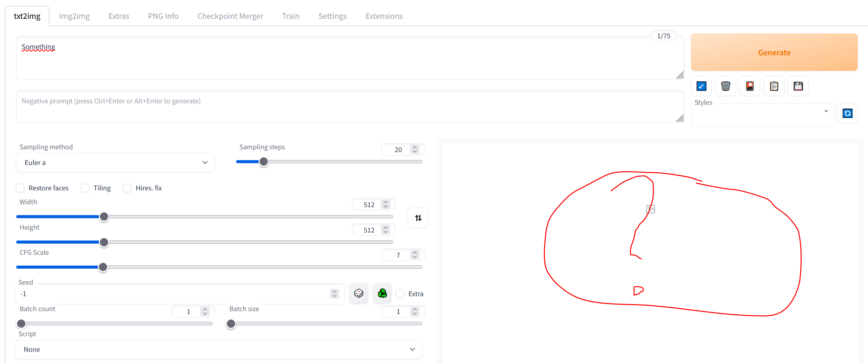Click the trash icon to clear the prompt
Viewport: 868px width, 363px height.
click(726, 86)
